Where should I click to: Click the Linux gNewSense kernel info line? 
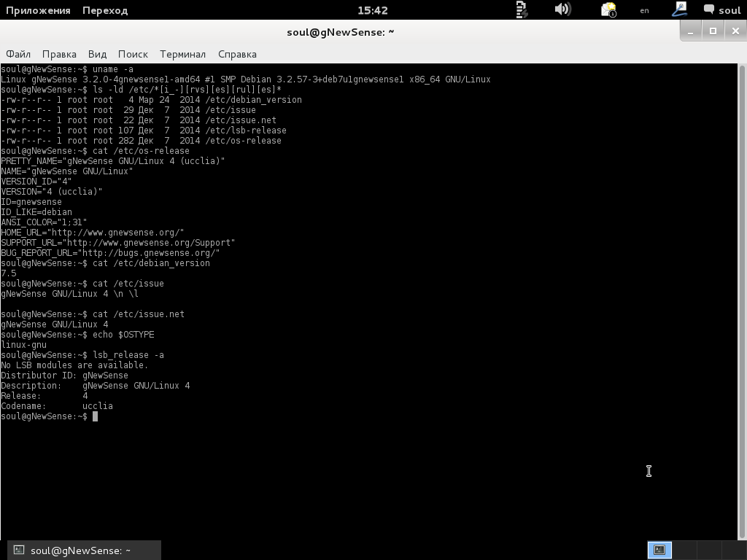pos(246,79)
